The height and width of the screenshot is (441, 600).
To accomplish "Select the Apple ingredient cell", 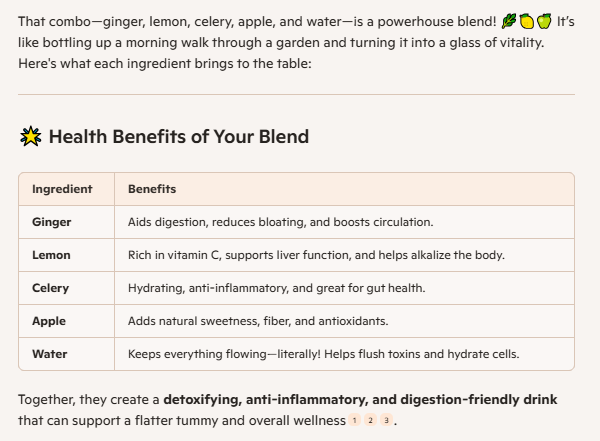I will [x=49, y=321].
